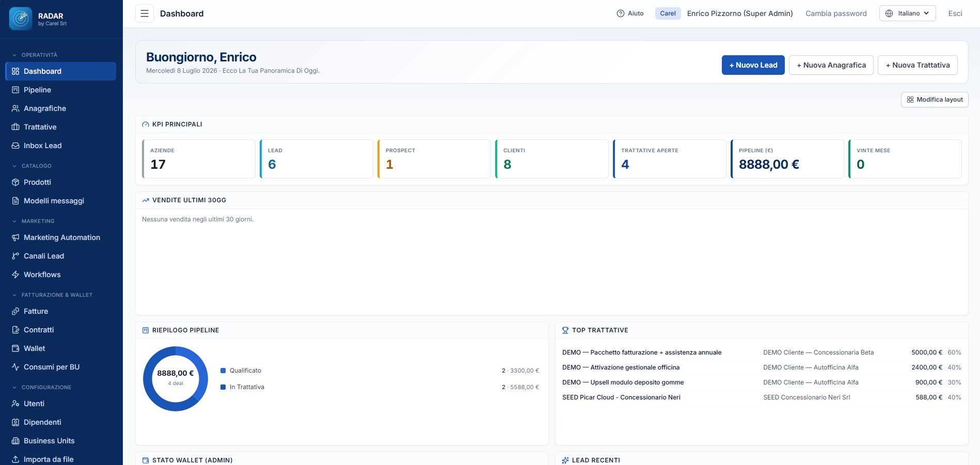Click the Modelli messaggi document icon
Viewport: 980px width, 465px height.
(x=15, y=201)
